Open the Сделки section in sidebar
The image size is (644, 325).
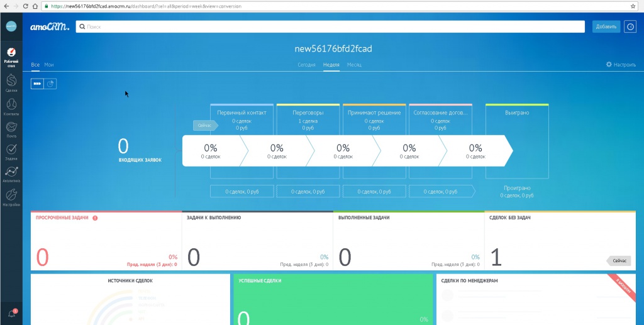[11, 82]
